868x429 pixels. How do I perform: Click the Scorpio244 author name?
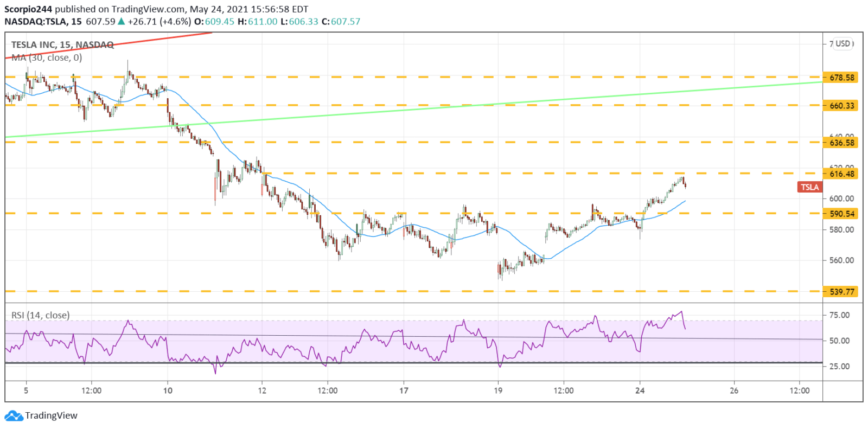[x=28, y=9]
